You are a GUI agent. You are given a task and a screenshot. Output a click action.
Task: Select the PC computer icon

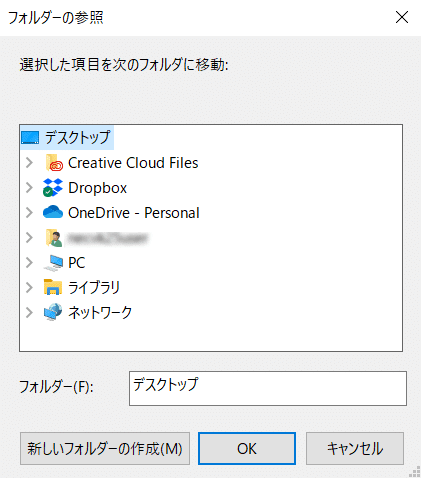point(53,263)
